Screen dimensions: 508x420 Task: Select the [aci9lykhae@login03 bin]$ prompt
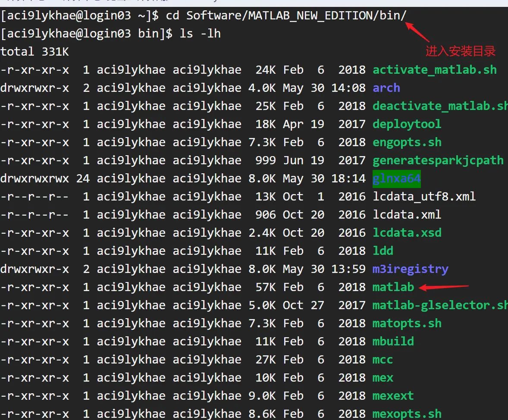pyautogui.click(x=87, y=34)
